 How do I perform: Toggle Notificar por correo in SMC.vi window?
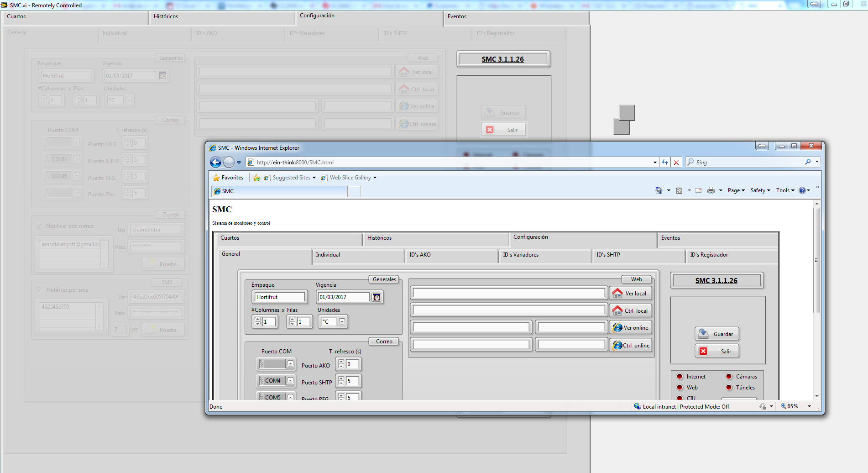[x=39, y=226]
